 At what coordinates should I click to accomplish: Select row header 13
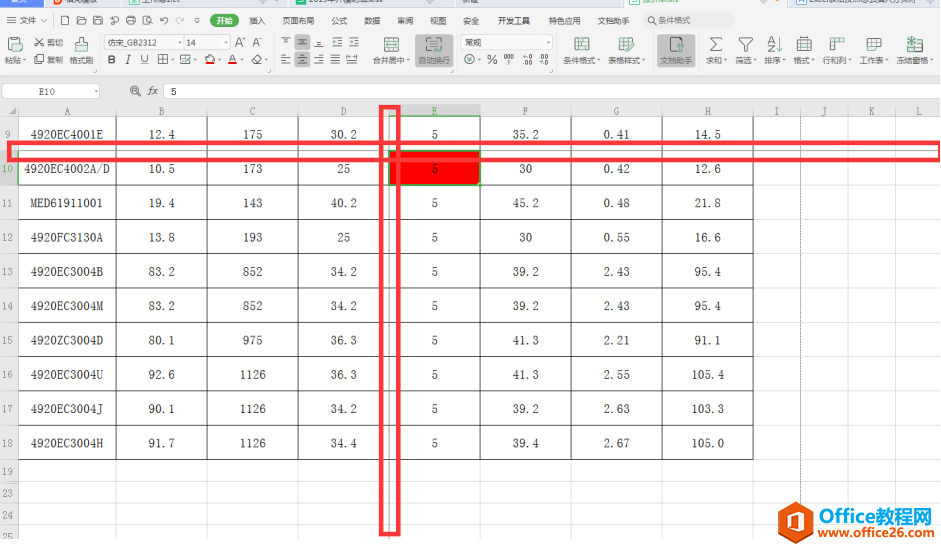click(8, 271)
